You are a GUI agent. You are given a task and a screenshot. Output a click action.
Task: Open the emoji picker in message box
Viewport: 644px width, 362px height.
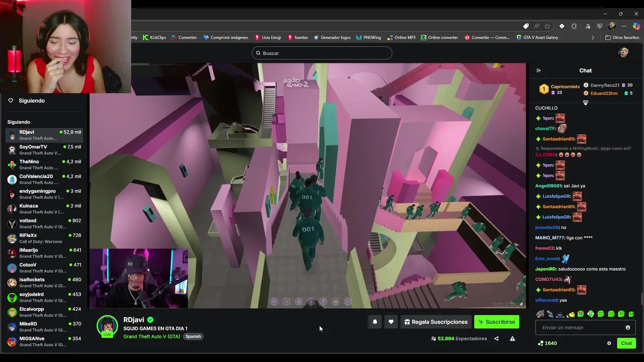[x=627, y=327]
